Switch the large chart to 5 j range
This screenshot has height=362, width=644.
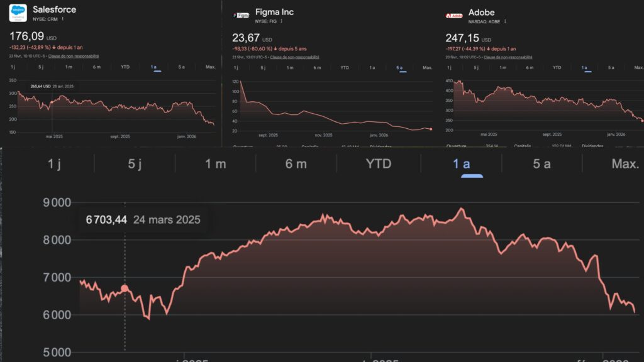tap(134, 163)
